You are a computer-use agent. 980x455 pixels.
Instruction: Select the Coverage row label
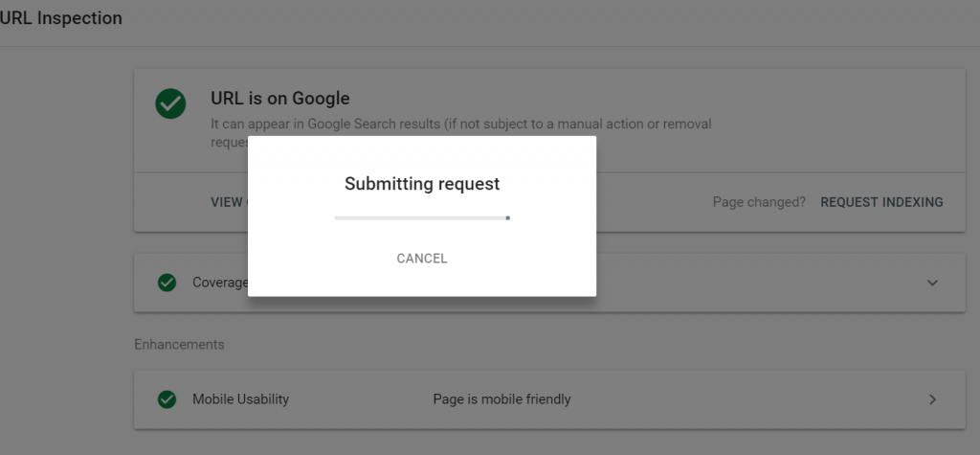[x=220, y=283]
